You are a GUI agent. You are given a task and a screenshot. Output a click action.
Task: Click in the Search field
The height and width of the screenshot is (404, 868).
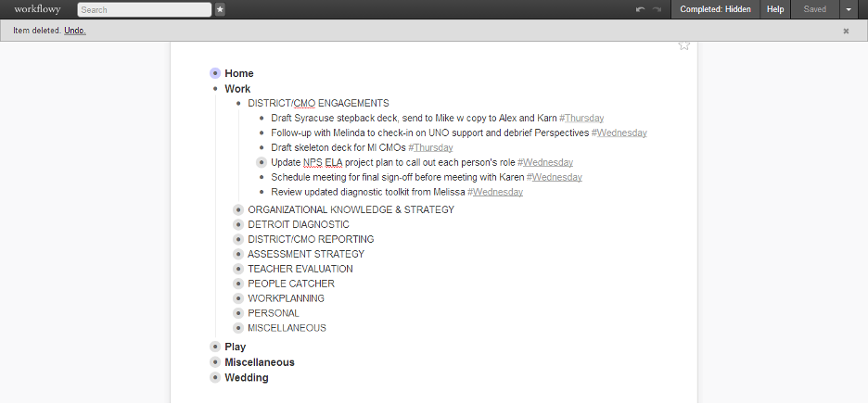coord(144,9)
